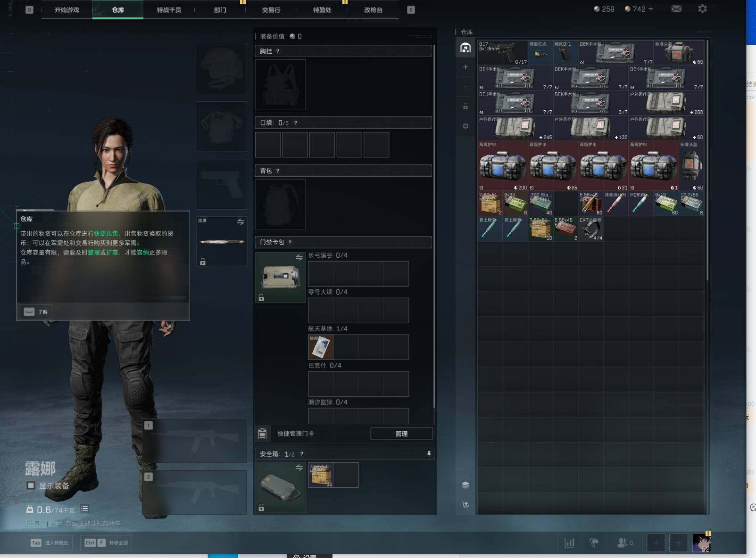The width and height of the screenshot is (756, 558).
Task: Open the weight details list icon
Action: [x=85, y=509]
